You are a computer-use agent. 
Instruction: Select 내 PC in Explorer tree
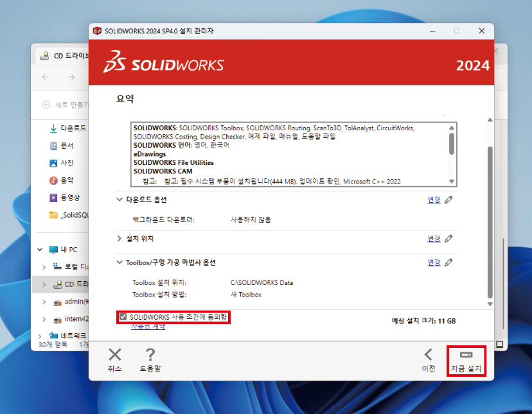63,250
